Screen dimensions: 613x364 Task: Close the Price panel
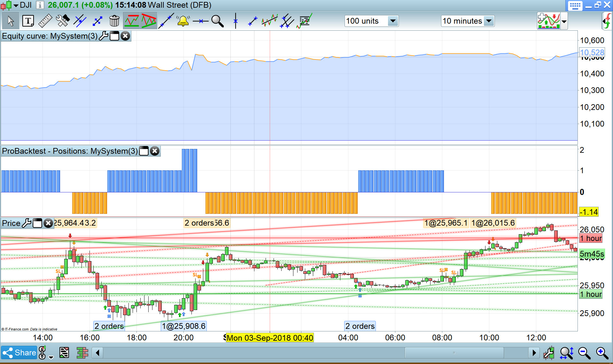[48, 223]
